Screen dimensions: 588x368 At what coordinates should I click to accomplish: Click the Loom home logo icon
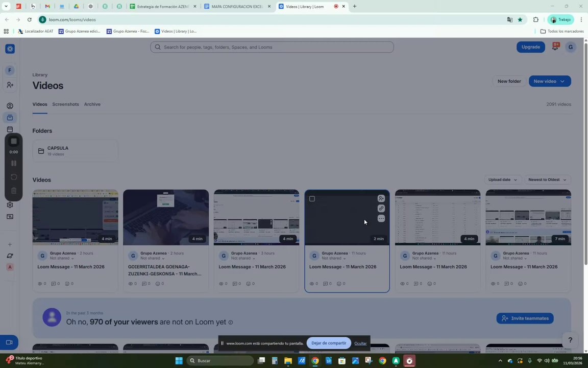pos(10,49)
